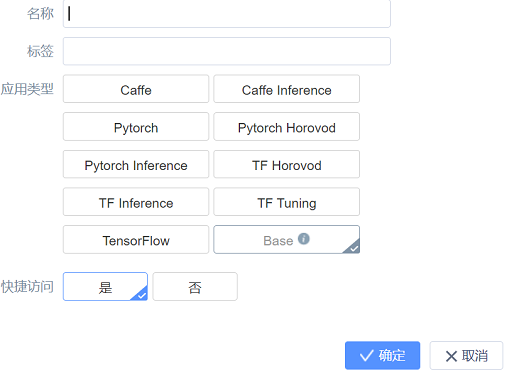Select TensorFlow as application type

[x=136, y=240]
